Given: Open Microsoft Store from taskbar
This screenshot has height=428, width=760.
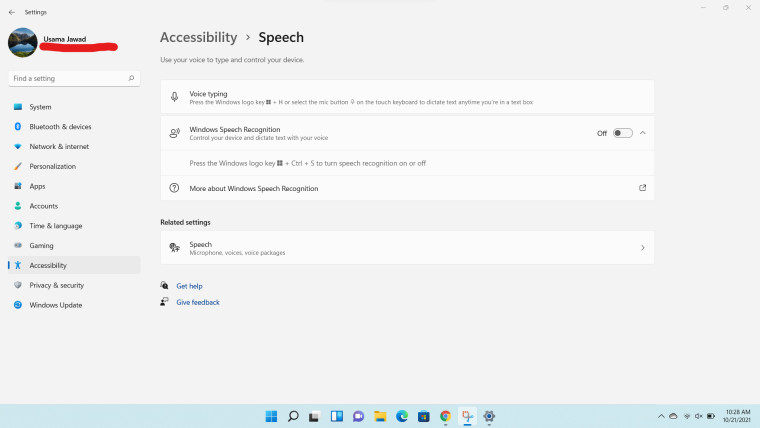Looking at the screenshot, I should click(x=424, y=416).
